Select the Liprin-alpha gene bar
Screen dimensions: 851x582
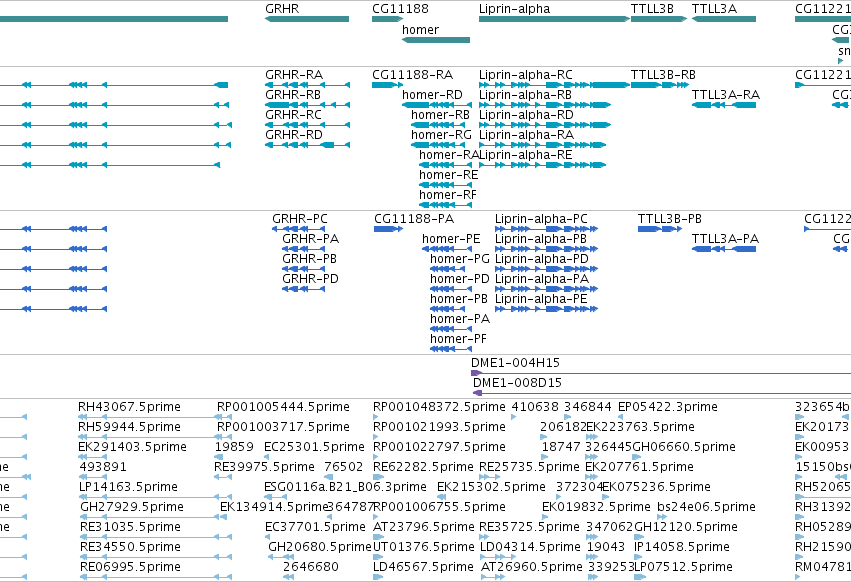554,19
